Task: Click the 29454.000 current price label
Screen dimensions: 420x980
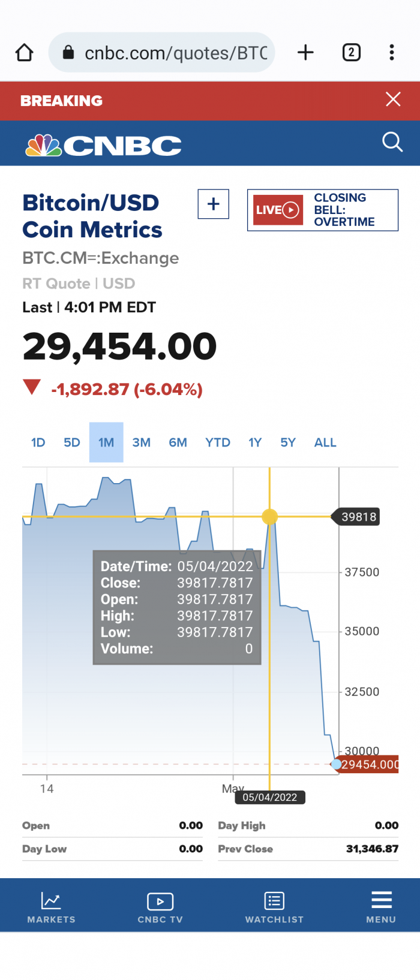Action: click(369, 764)
